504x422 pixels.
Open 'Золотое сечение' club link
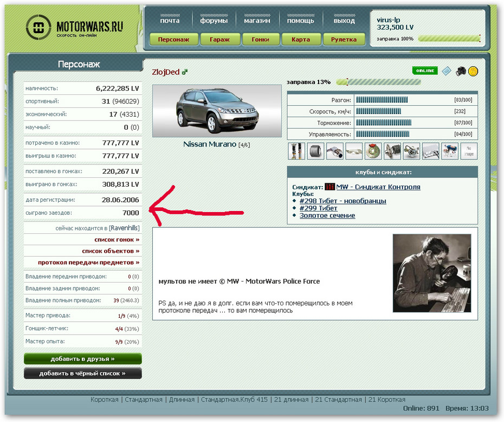pyautogui.click(x=327, y=215)
